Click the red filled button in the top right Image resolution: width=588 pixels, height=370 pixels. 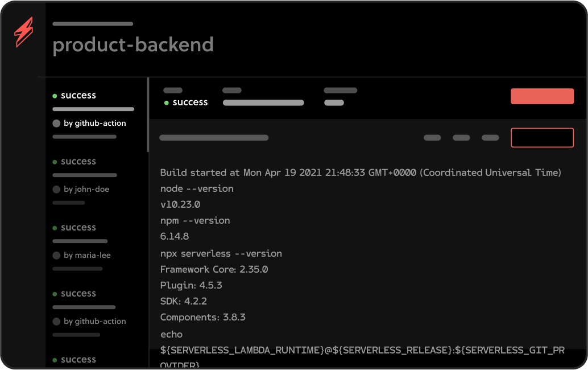[542, 96]
